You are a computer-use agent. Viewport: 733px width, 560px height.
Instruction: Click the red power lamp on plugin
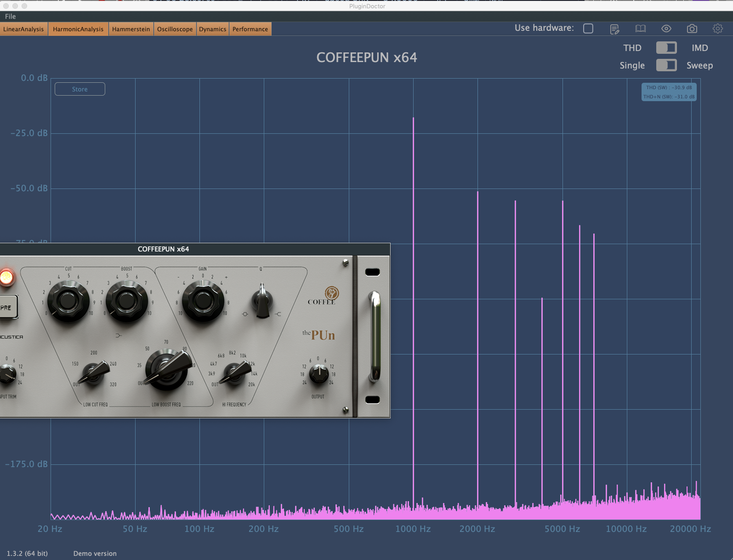[6, 277]
